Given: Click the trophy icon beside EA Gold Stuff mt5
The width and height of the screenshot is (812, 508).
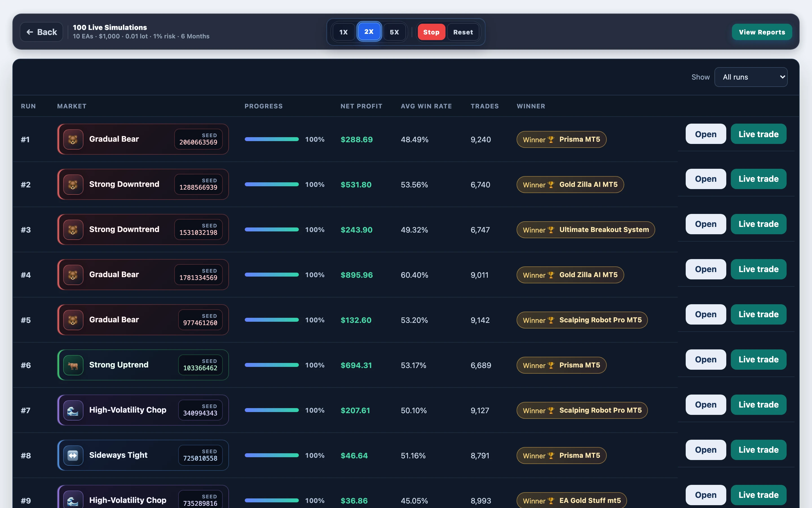Looking at the screenshot, I should [x=551, y=501].
